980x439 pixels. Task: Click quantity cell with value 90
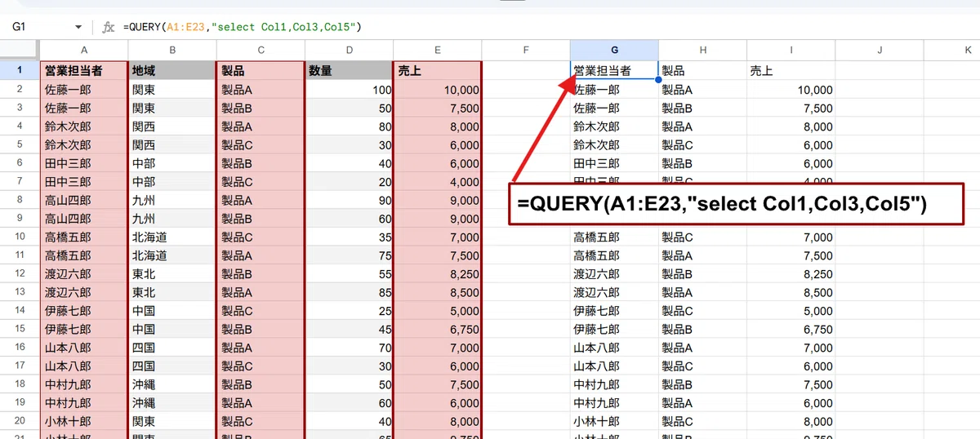pos(349,200)
